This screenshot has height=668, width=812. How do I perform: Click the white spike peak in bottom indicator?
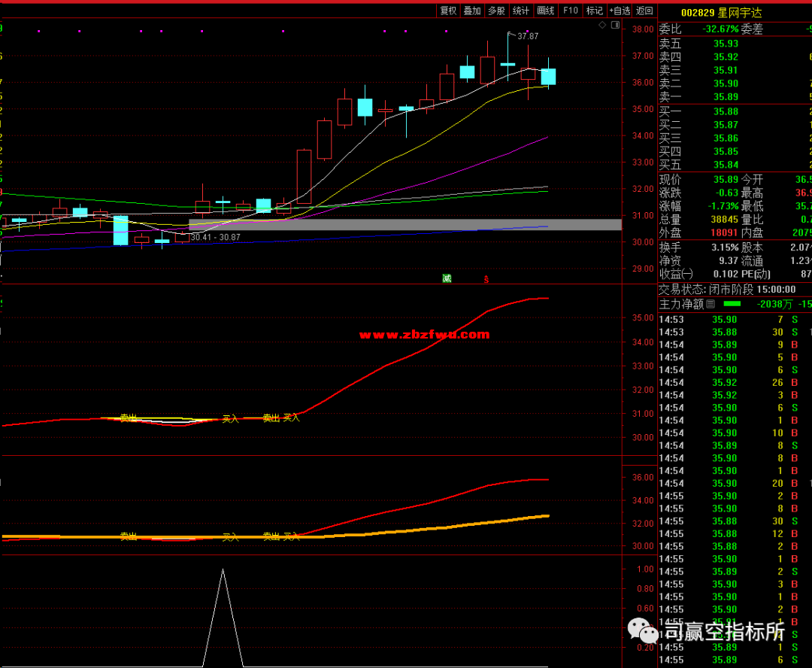coord(223,570)
